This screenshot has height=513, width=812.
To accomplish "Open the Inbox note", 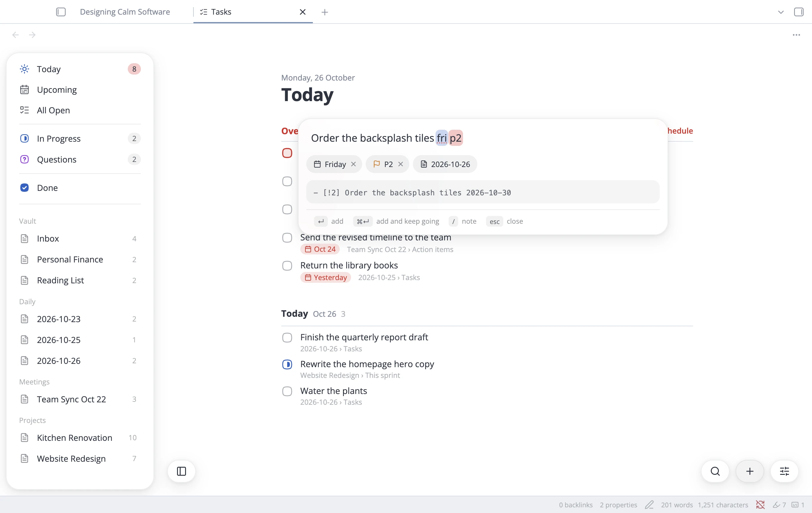I will point(80,239).
